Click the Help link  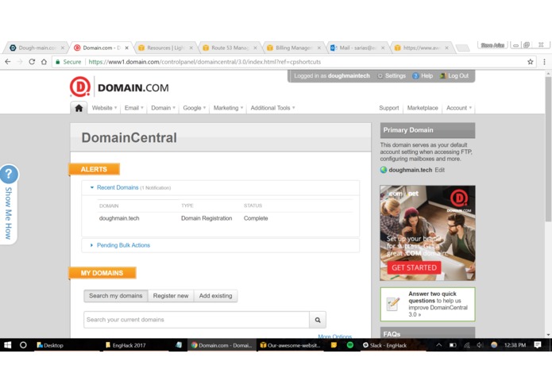[423, 76]
